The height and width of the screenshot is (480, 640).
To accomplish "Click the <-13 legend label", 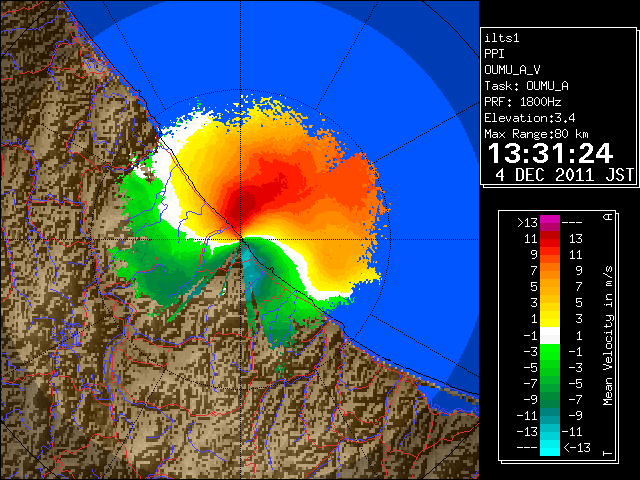I will [x=576, y=448].
